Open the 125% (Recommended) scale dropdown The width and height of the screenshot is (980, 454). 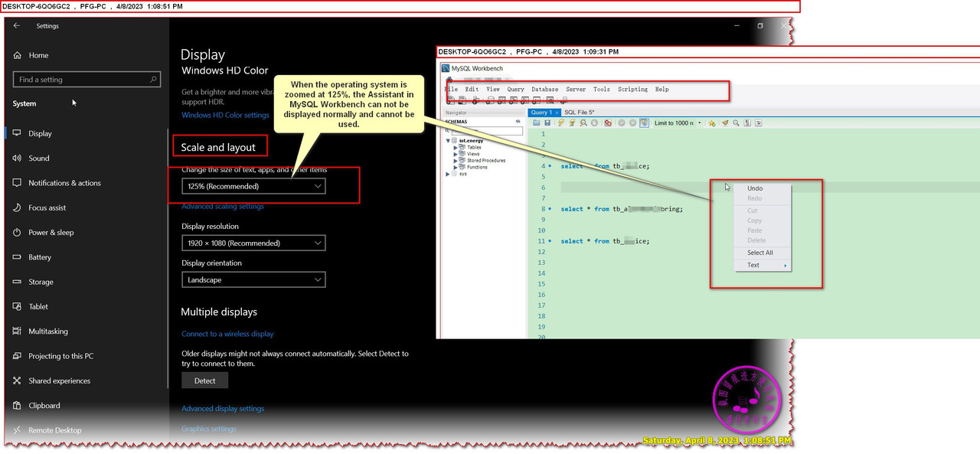[x=253, y=186]
